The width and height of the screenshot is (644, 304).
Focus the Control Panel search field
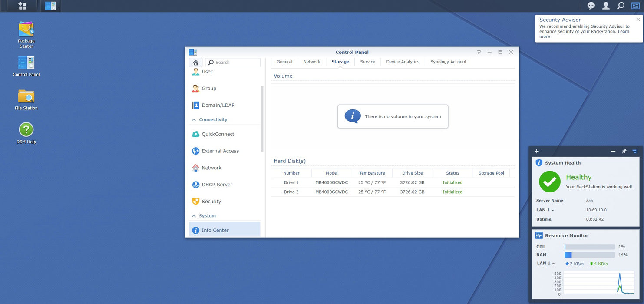[x=233, y=63]
